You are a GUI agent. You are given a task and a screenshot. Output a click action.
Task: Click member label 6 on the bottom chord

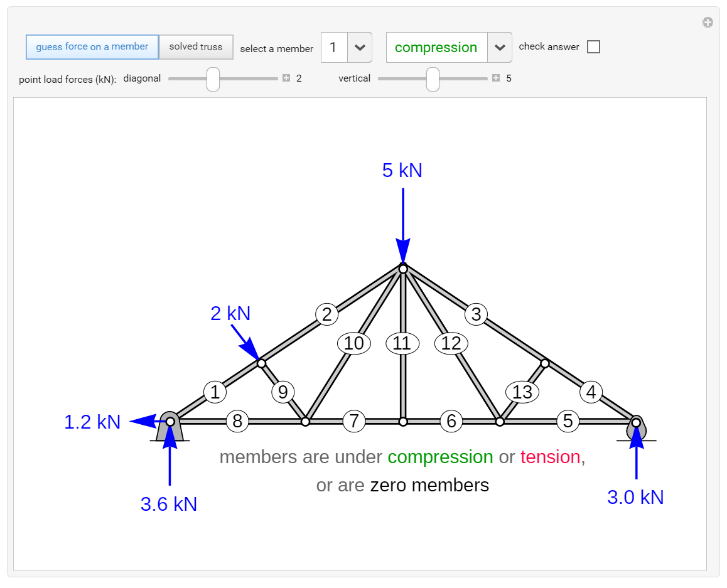[x=451, y=421]
